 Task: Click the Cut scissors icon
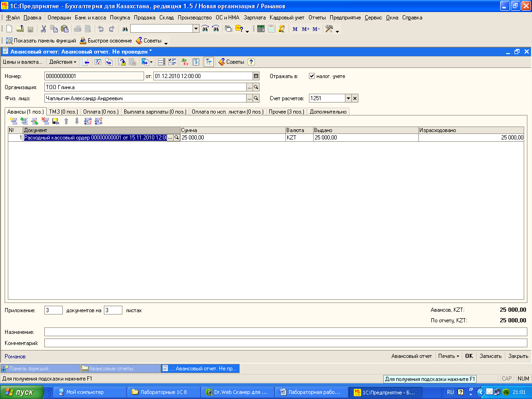[43, 29]
